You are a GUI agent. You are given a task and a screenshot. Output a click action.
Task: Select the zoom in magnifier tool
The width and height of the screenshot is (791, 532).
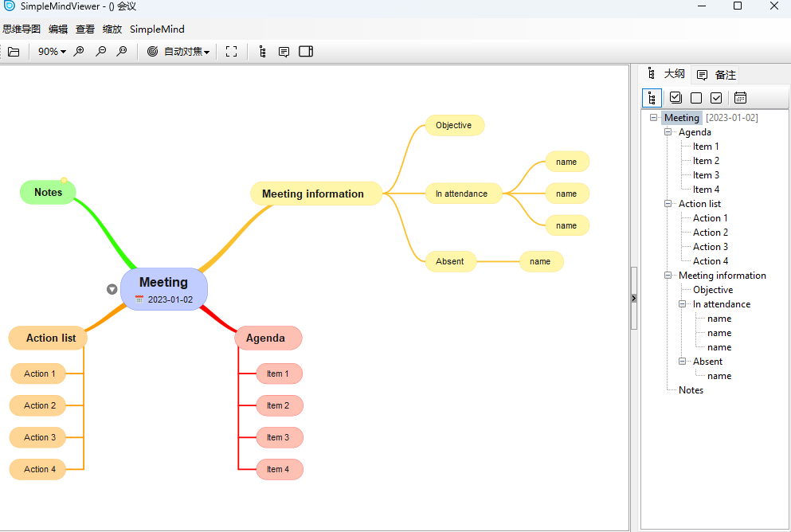click(79, 51)
